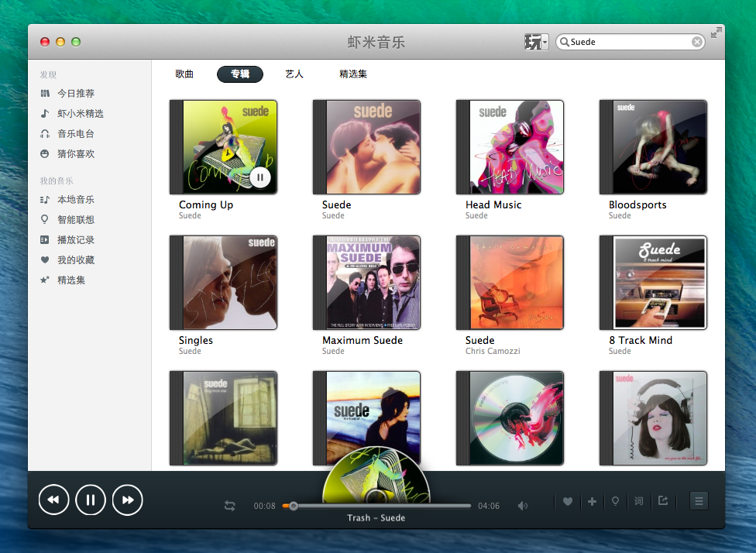Click the Bloodsports album title
756x553 pixels.
637,205
